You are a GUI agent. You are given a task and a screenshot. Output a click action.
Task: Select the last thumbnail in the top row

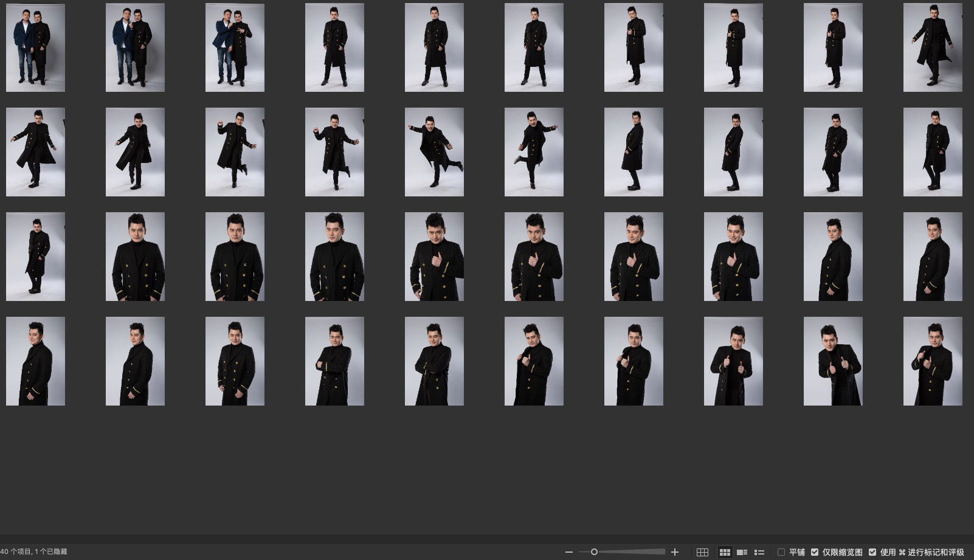tap(933, 47)
